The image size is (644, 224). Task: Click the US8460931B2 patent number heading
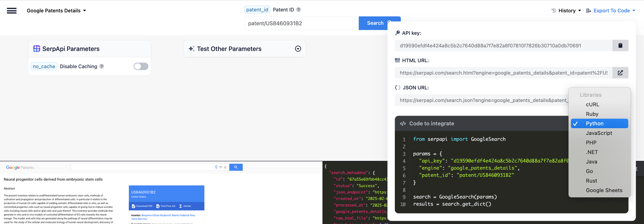[x=143, y=192]
